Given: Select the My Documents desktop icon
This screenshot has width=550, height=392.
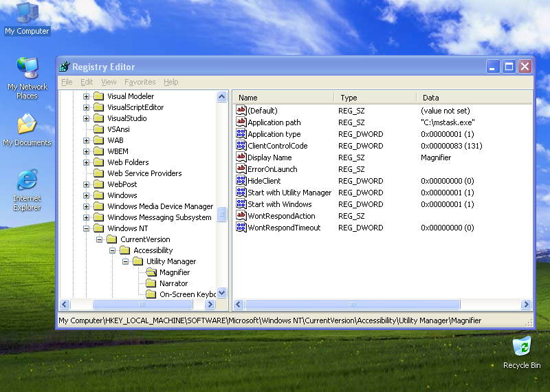Looking at the screenshot, I should (x=27, y=130).
